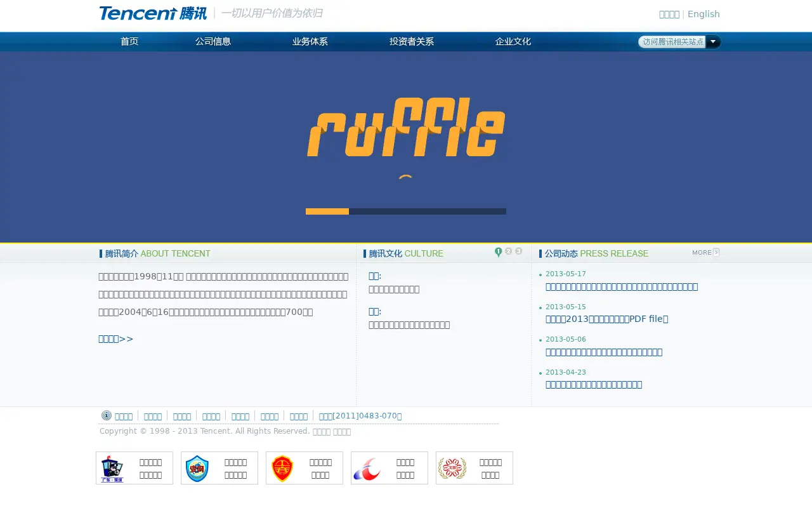Open the footer link containing [2011]0483-070
Image resolution: width=812 pixels, height=508 pixels.
click(360, 416)
